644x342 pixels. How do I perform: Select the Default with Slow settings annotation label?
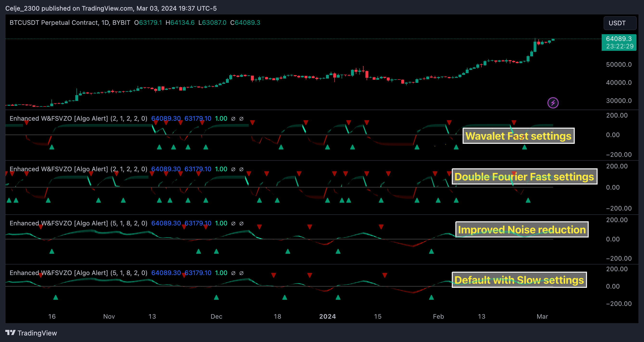tap(519, 280)
